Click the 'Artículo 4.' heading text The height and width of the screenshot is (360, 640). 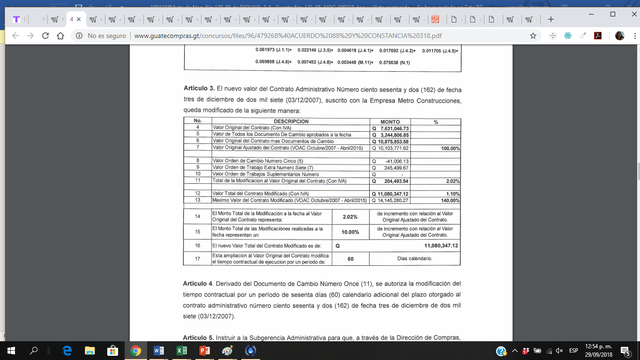(198, 283)
